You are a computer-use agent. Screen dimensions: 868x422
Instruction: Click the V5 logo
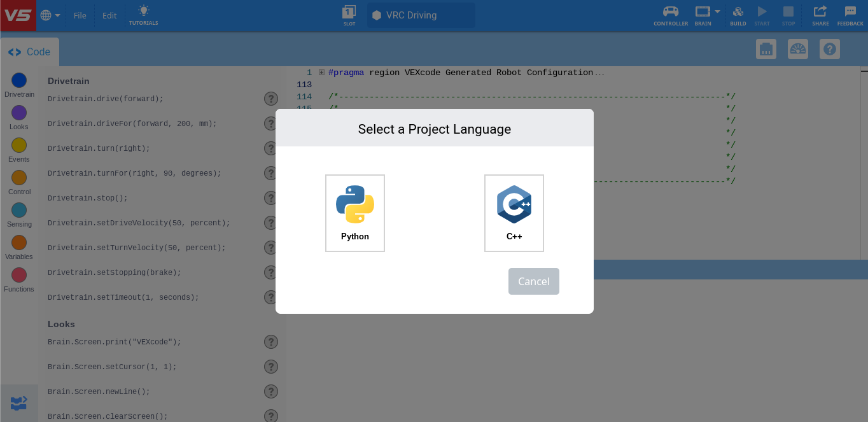pyautogui.click(x=18, y=15)
